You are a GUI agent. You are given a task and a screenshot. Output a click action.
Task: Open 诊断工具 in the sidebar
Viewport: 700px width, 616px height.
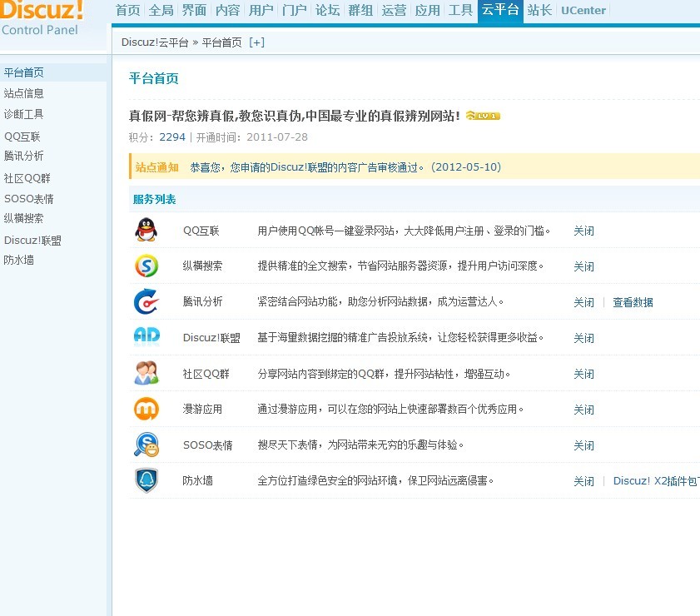coord(23,114)
